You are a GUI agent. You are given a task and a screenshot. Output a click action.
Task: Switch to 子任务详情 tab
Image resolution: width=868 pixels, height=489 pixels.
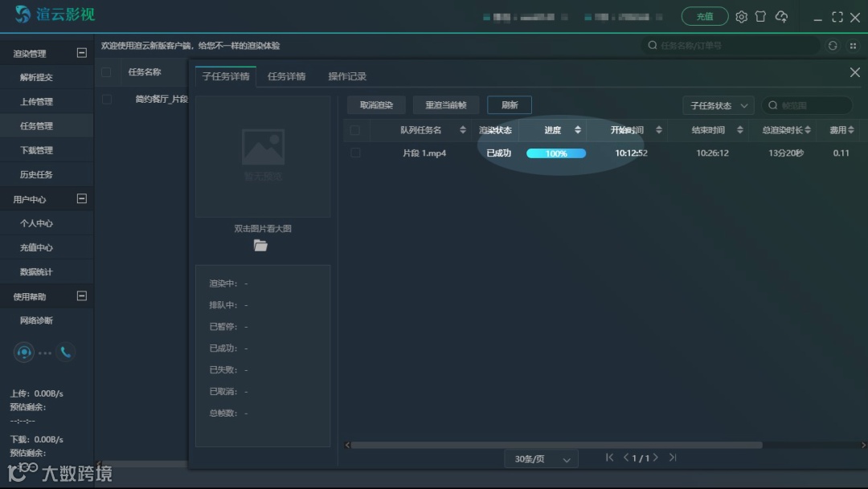click(x=225, y=76)
